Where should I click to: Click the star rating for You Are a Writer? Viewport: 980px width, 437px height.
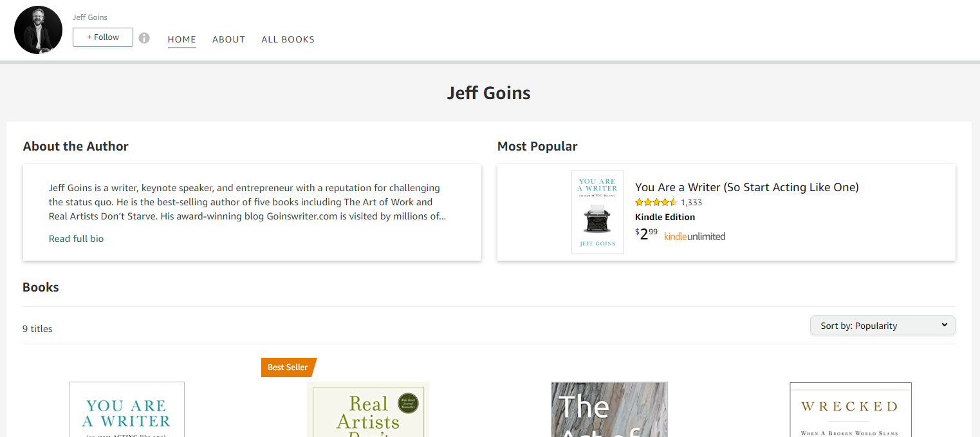pyautogui.click(x=656, y=201)
